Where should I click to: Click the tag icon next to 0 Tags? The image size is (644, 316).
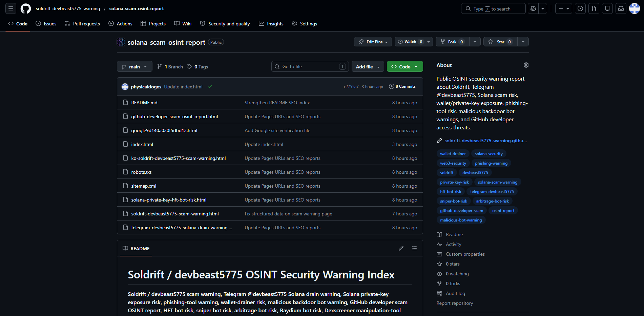click(189, 67)
